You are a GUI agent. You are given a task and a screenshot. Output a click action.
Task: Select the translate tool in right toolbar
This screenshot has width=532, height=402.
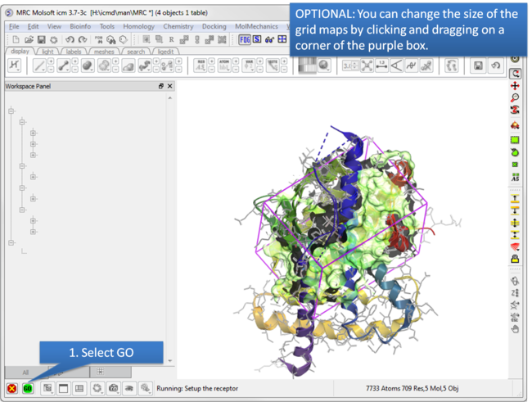[x=515, y=85]
